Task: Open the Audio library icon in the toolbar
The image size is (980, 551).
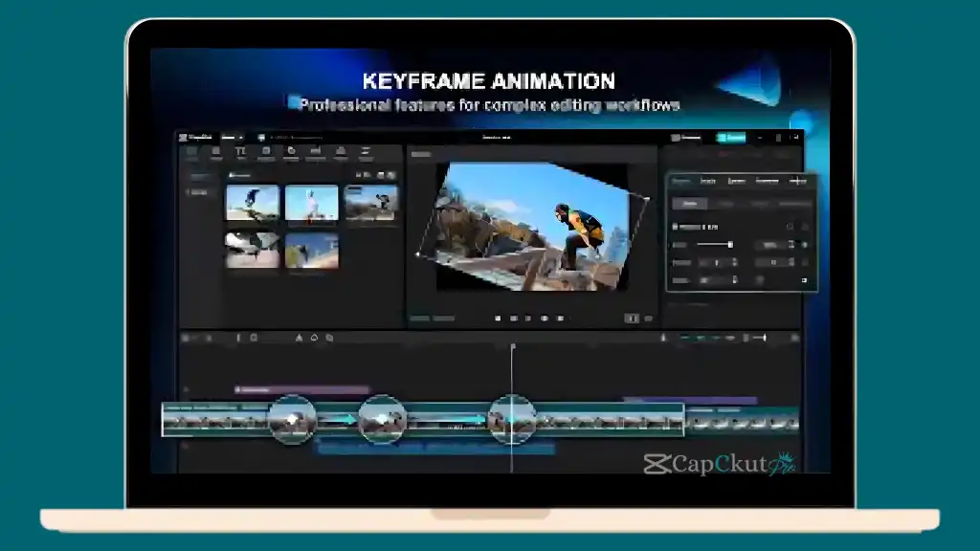Action: pyautogui.click(x=215, y=153)
